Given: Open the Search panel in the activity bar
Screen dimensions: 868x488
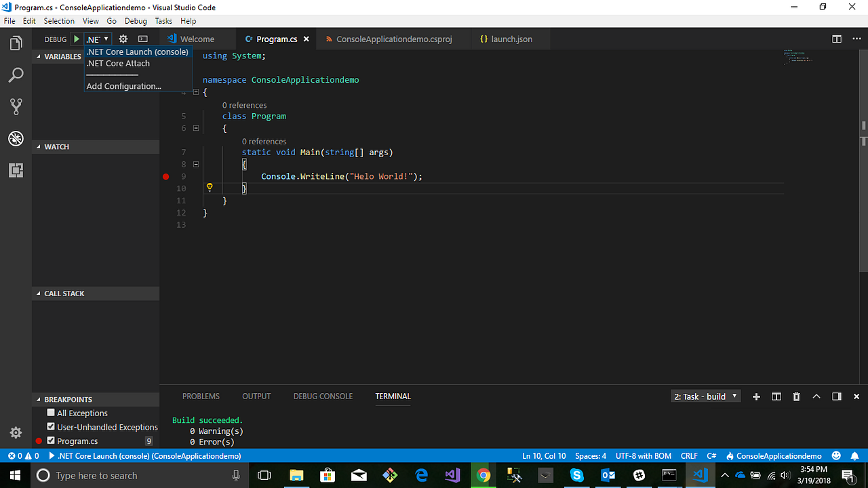Looking at the screenshot, I should pyautogui.click(x=16, y=75).
